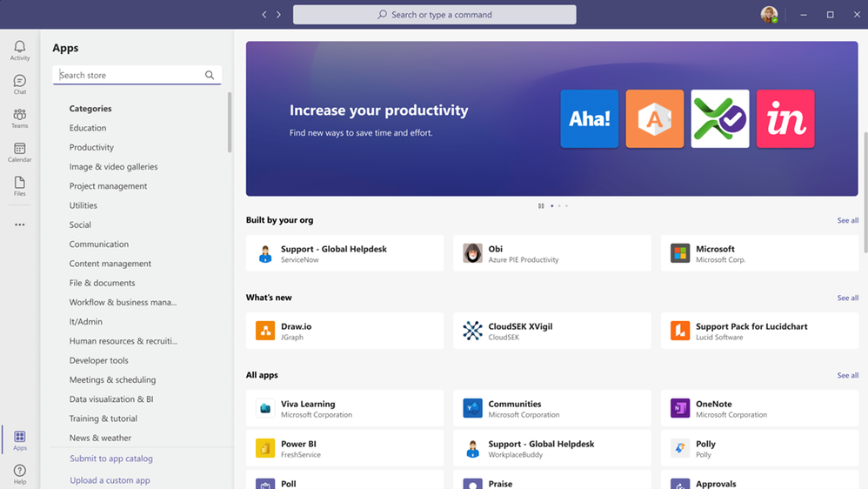Open Obi app card
The height and width of the screenshot is (489, 868).
[x=552, y=253]
